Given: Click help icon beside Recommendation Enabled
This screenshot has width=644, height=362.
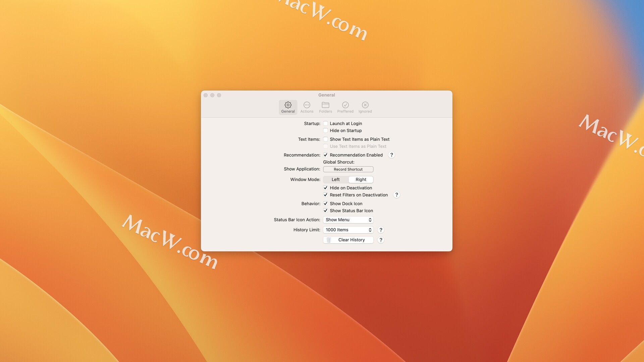Looking at the screenshot, I should [391, 155].
